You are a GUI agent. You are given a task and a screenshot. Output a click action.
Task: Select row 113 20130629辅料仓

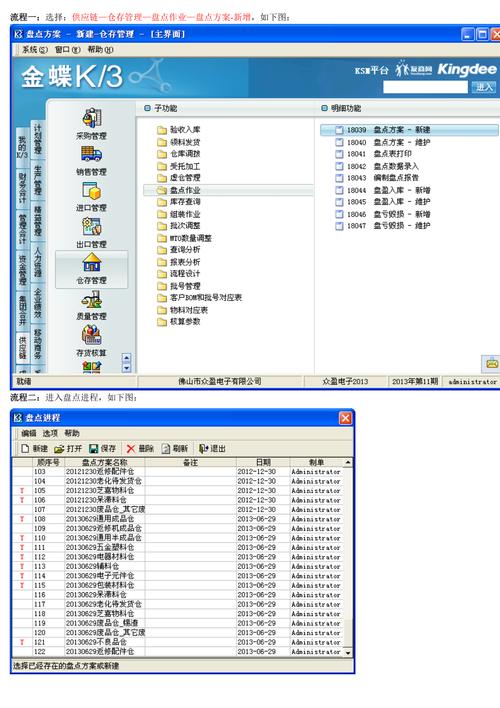[x=178, y=567]
